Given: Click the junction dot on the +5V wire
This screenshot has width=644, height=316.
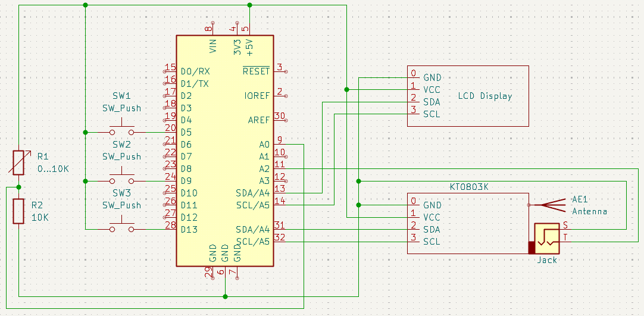Looking at the screenshot, I should (250, 5).
